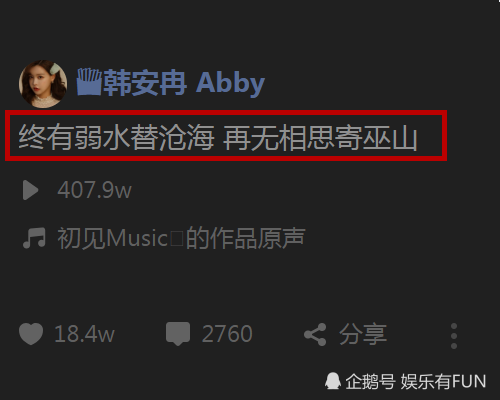Click the fries badge icon before the username
Viewport: 500px width, 400px height.
pyautogui.click(x=89, y=82)
